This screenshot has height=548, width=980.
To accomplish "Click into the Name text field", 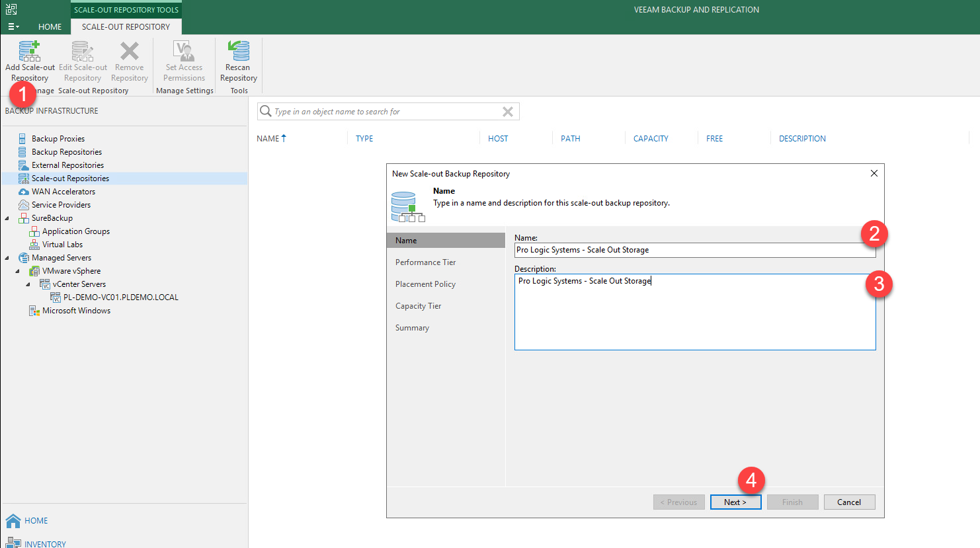I will coord(688,250).
